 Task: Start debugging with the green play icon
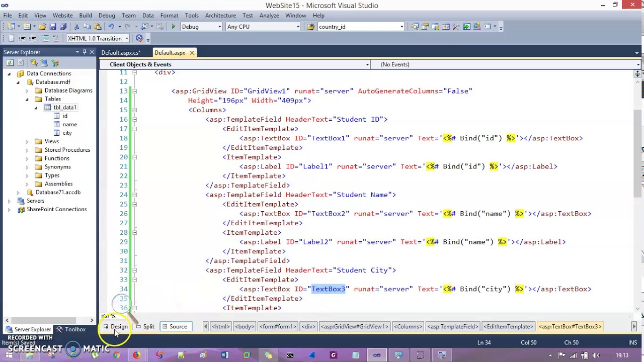[173, 27]
